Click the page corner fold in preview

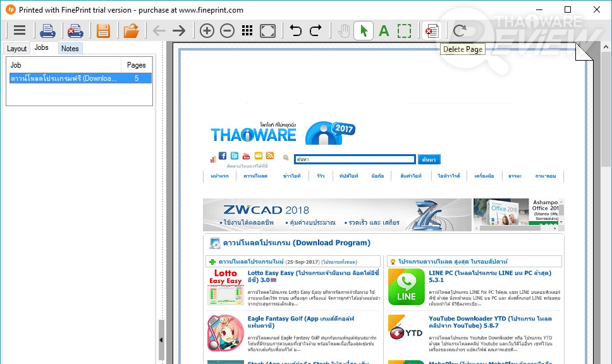coord(584,52)
